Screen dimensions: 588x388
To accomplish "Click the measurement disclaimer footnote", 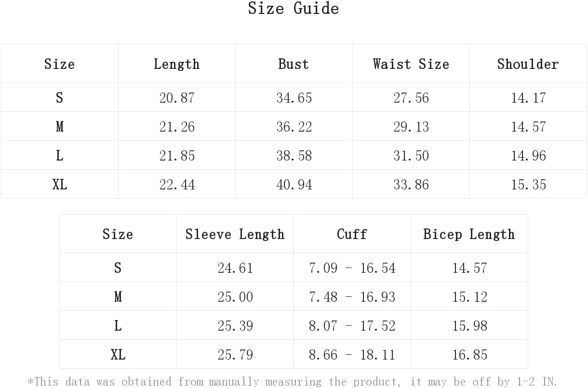I will click(x=293, y=381).
